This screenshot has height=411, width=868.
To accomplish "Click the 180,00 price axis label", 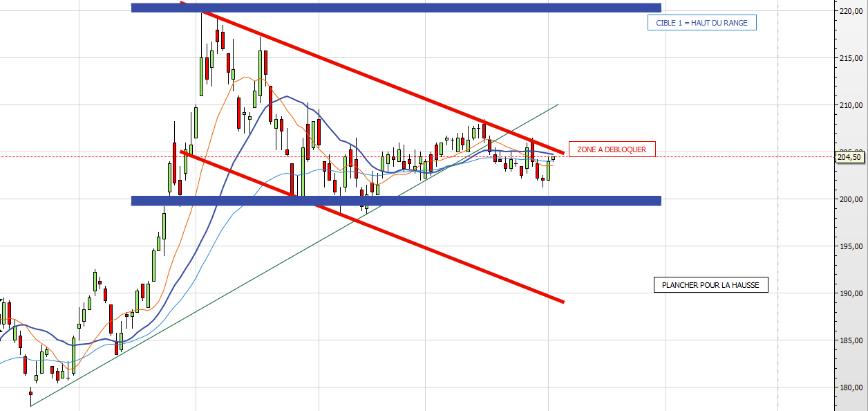I will (850, 387).
